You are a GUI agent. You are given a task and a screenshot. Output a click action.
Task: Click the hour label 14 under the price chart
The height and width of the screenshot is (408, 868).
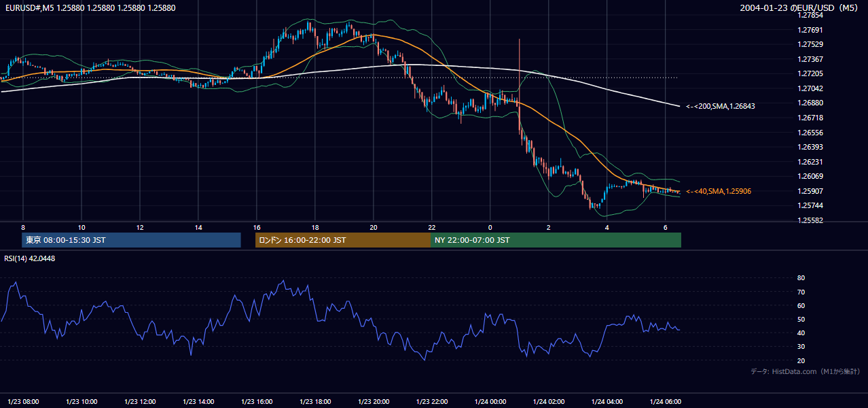(x=198, y=227)
